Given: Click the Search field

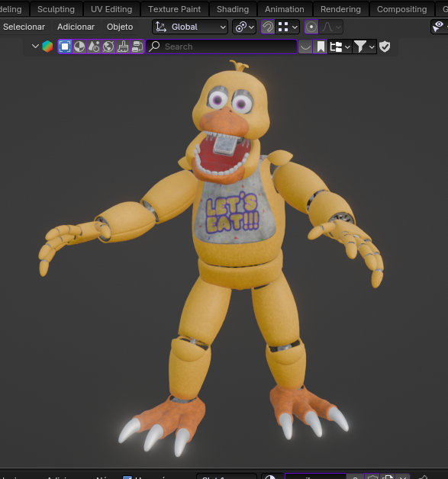Looking at the screenshot, I should tap(221, 47).
